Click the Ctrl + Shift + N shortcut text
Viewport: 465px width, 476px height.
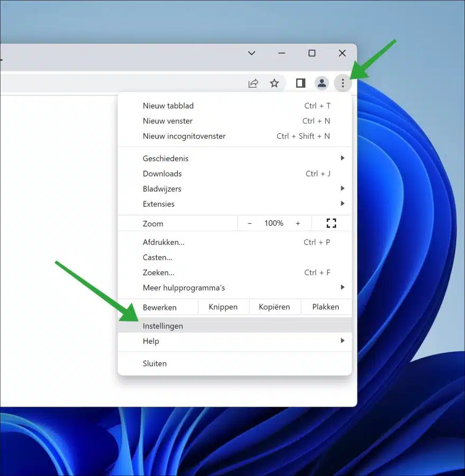tap(303, 136)
